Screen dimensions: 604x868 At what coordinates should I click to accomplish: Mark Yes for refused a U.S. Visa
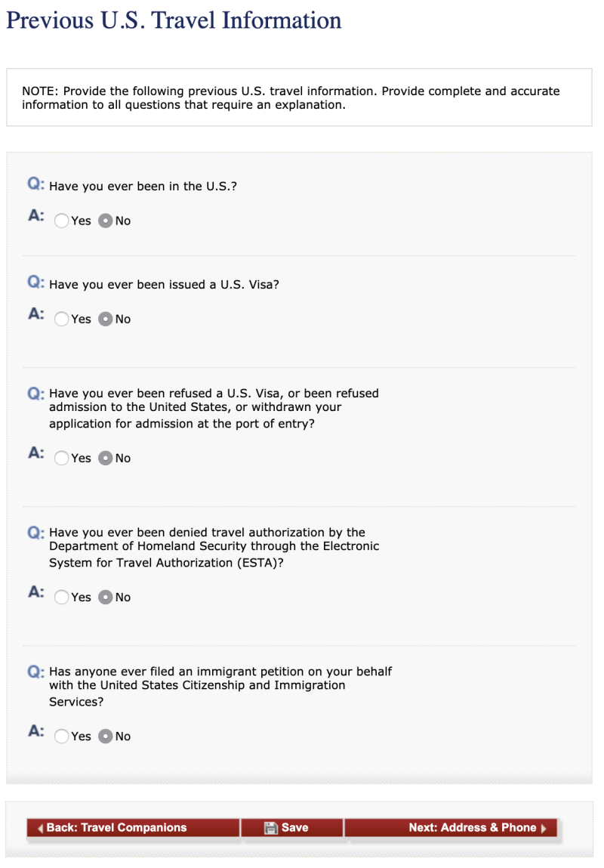coord(61,458)
